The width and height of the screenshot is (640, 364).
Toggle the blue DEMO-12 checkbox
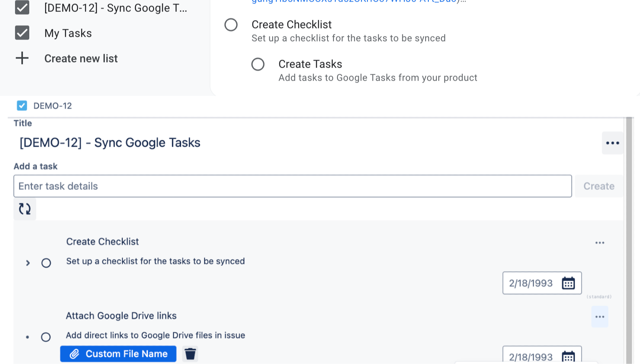[22, 106]
